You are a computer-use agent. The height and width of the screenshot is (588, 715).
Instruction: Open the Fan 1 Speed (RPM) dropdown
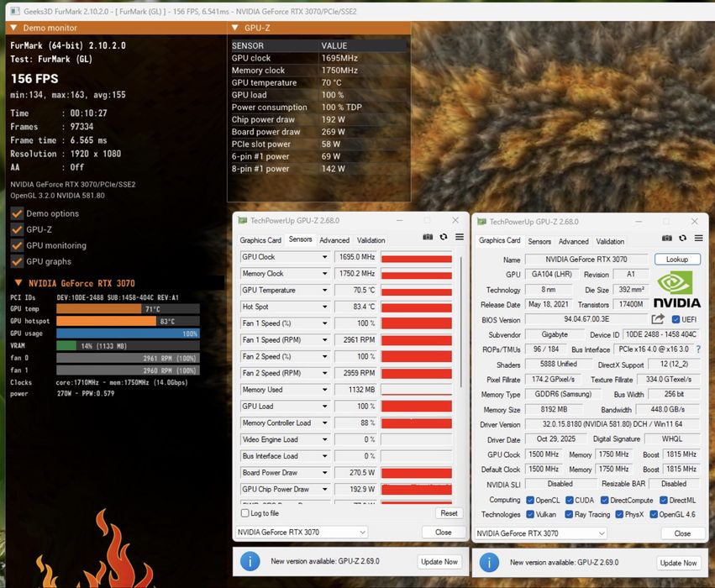(324, 340)
